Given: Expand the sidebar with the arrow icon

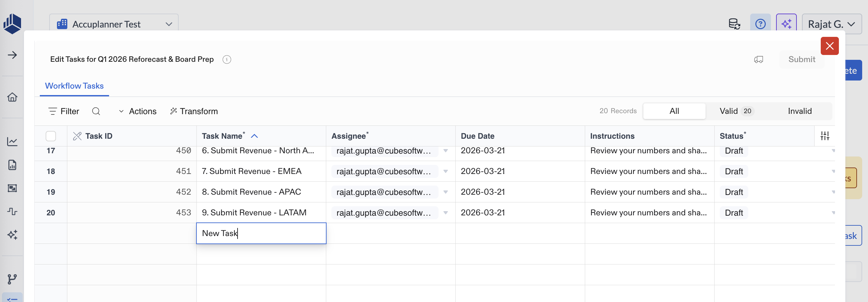Looking at the screenshot, I should tap(13, 55).
